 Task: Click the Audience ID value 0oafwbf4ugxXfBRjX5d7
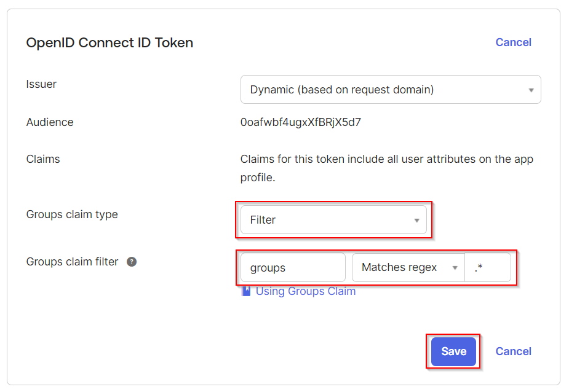(x=301, y=122)
